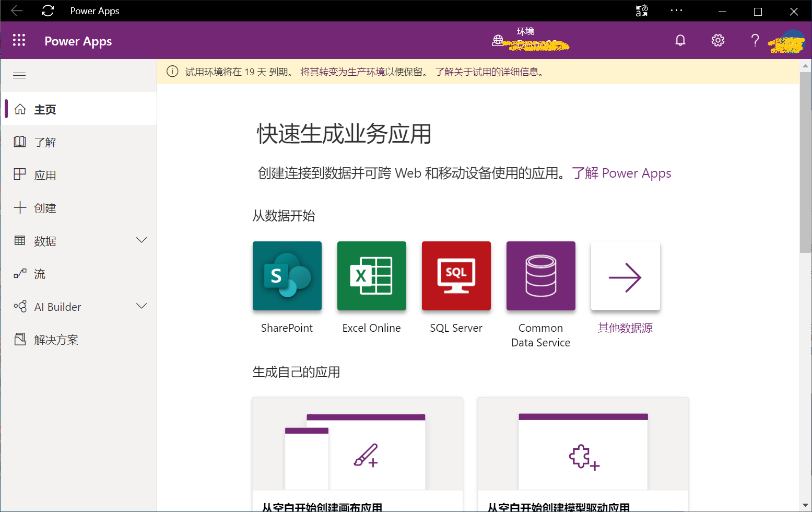The width and height of the screenshot is (812, 512).
Task: Open the help question mark
Action: tap(755, 40)
